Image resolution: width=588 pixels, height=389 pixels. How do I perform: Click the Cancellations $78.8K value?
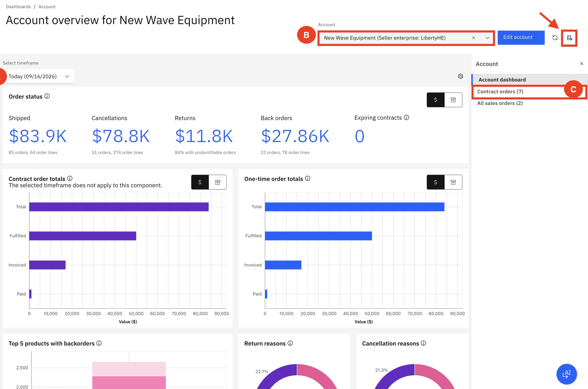click(121, 136)
